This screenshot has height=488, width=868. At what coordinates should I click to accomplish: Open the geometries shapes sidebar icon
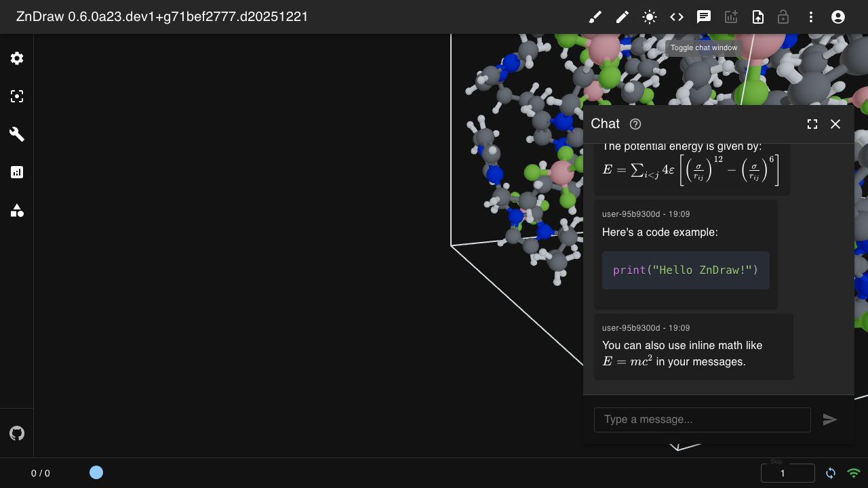(x=17, y=210)
